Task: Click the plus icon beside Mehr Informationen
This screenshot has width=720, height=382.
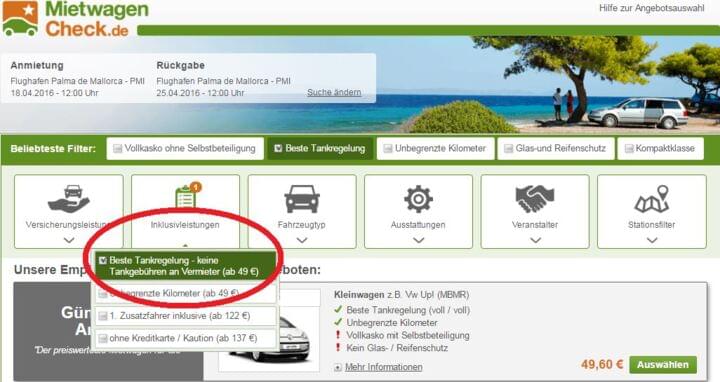Action: pyautogui.click(x=338, y=367)
